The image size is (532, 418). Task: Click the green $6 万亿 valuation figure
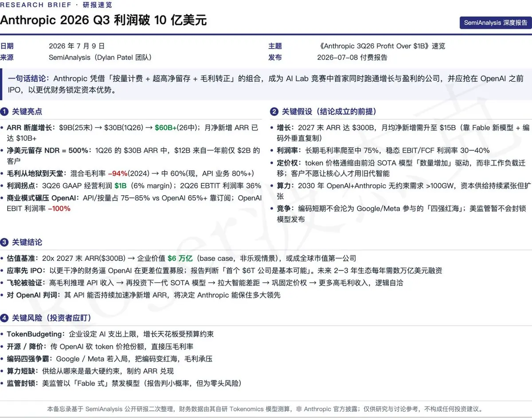(x=180, y=258)
